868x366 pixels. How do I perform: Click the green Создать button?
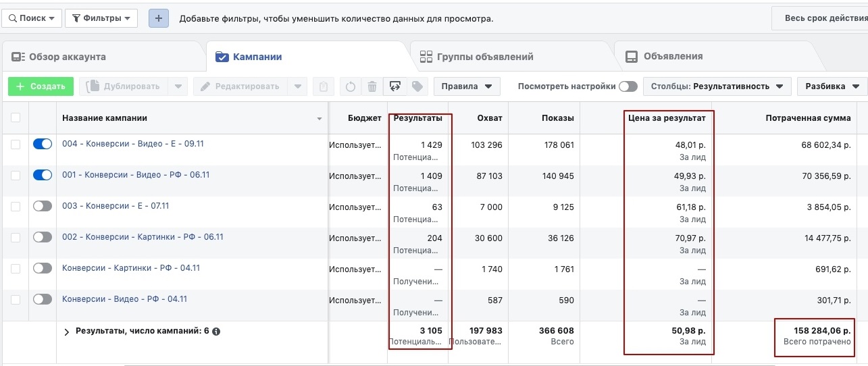click(x=41, y=86)
